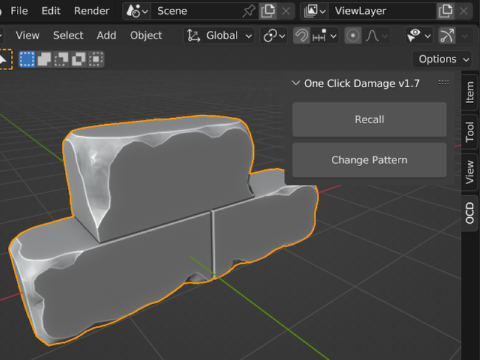Open the view layer browse dropdown

pos(314,11)
